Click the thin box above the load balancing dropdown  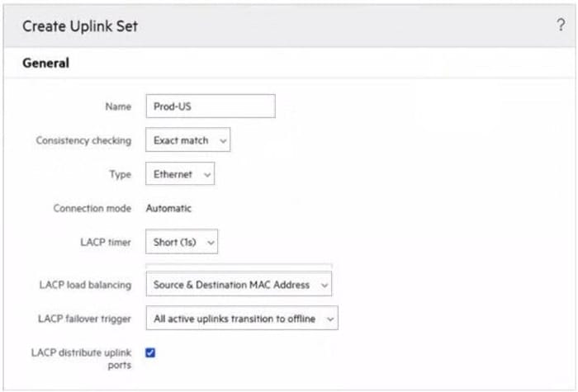tap(239, 267)
